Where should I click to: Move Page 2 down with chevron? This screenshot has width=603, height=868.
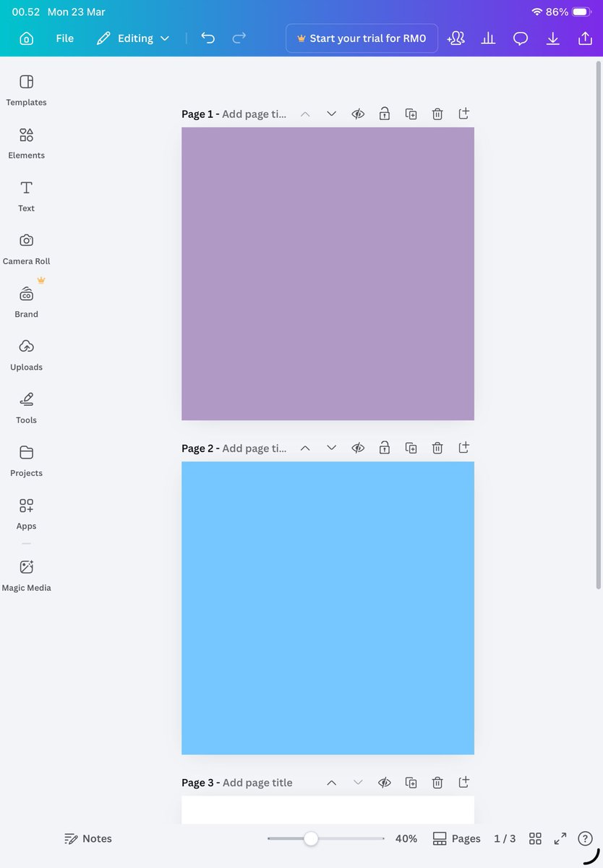point(332,448)
